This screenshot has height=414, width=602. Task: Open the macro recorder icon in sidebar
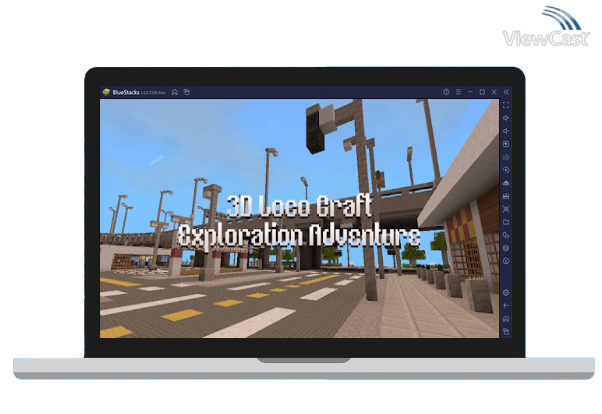[x=506, y=196]
